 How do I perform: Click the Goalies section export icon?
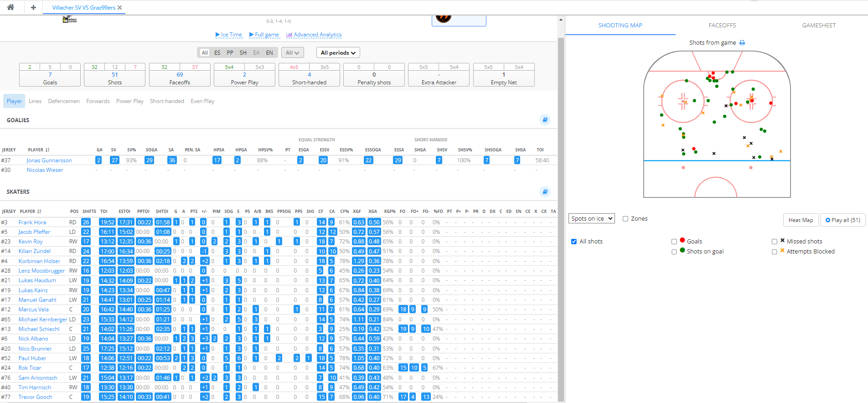(545, 120)
